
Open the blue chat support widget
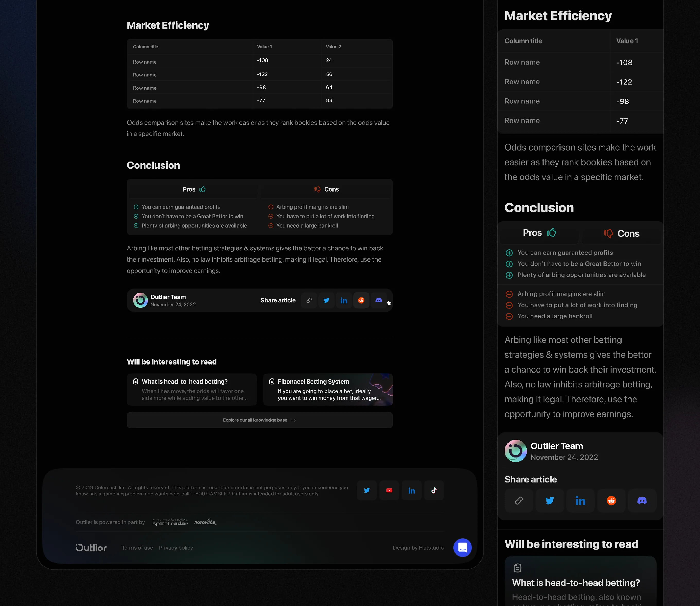462,547
